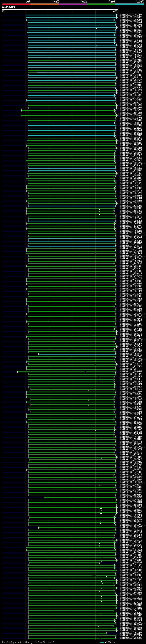Open hit UniRef100_P93709
Screen dimensions: 146x644
131,407
